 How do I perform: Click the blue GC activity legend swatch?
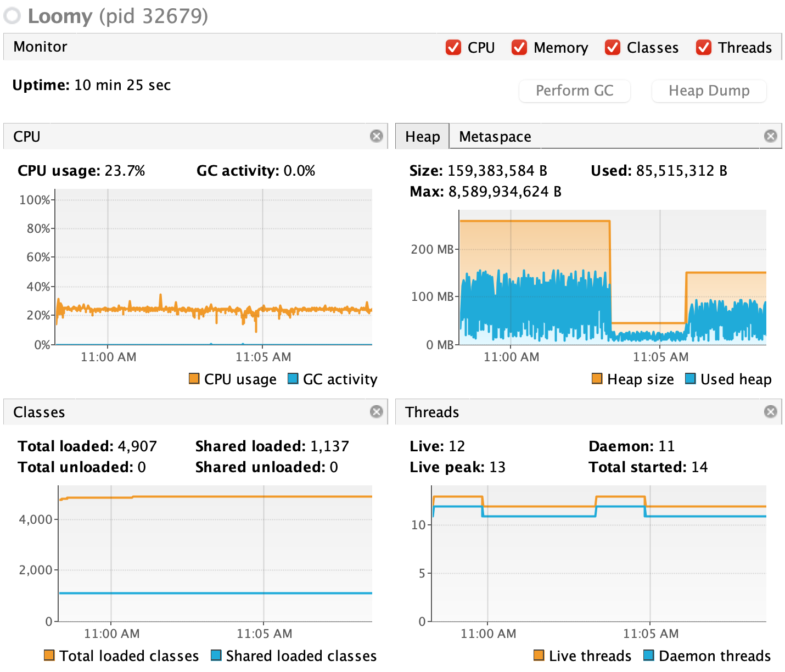[293, 379]
